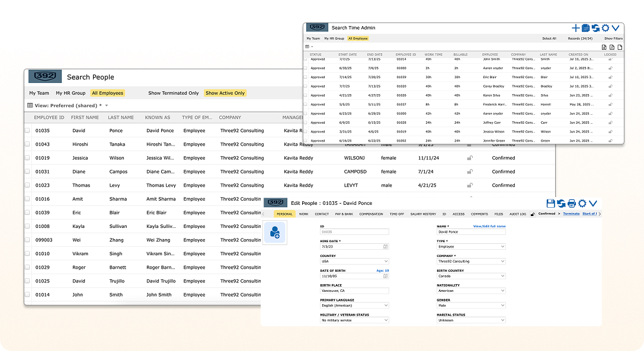
Task: Switch to the Contact tab in Edit People
Action: tap(322, 214)
